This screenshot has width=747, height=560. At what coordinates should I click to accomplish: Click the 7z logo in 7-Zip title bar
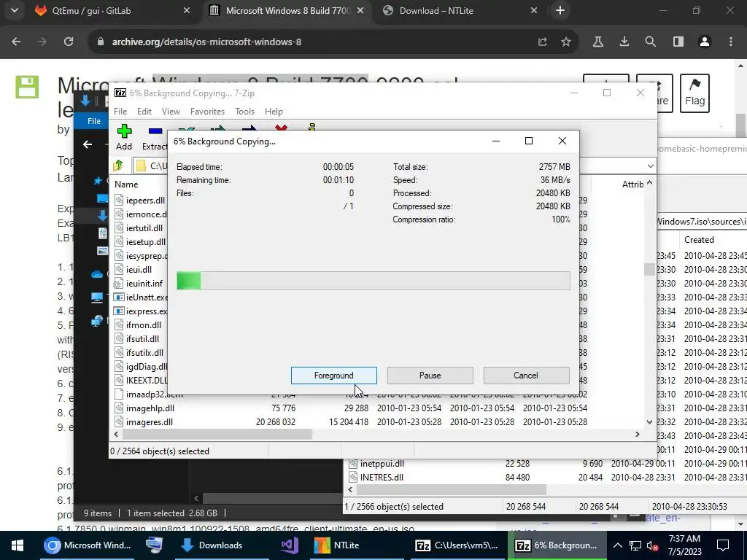120,93
